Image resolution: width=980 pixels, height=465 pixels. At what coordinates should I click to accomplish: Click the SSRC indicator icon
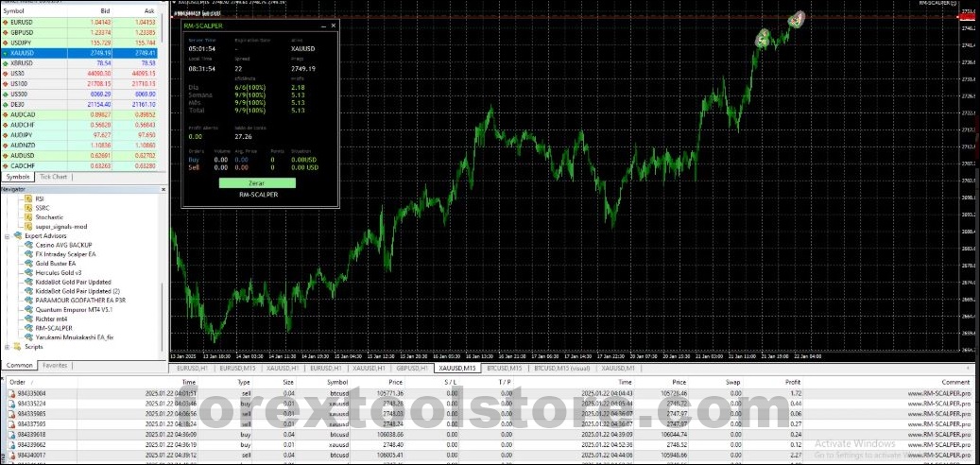pos(28,208)
